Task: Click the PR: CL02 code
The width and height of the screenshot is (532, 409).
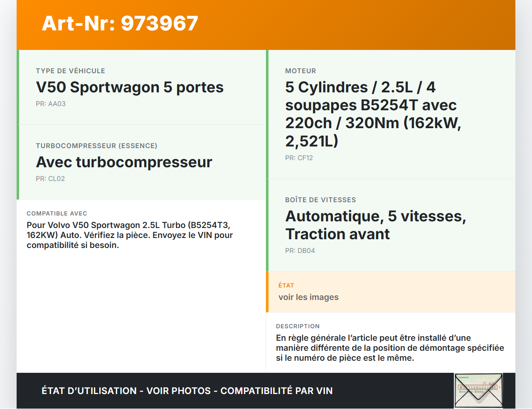Action: coord(50,179)
